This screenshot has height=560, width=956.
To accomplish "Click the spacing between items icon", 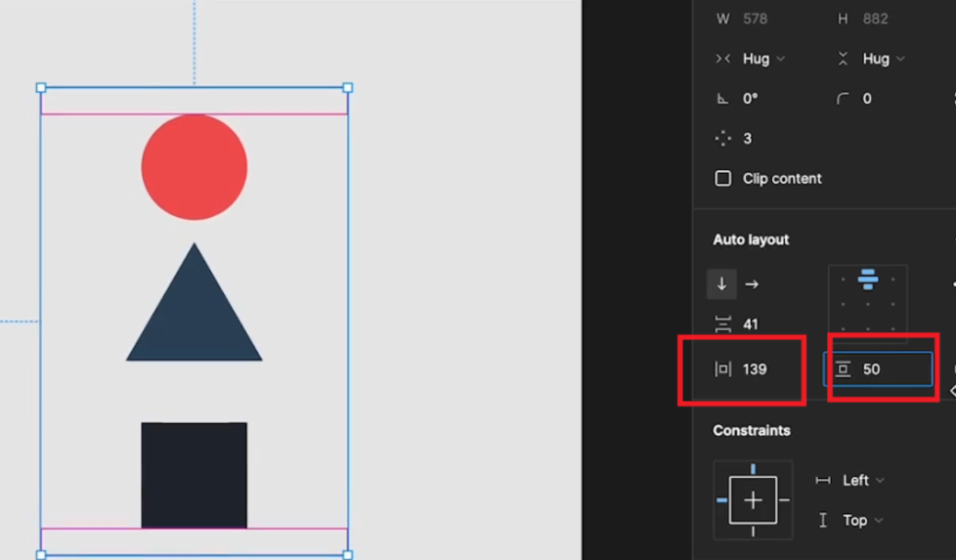I will click(722, 324).
